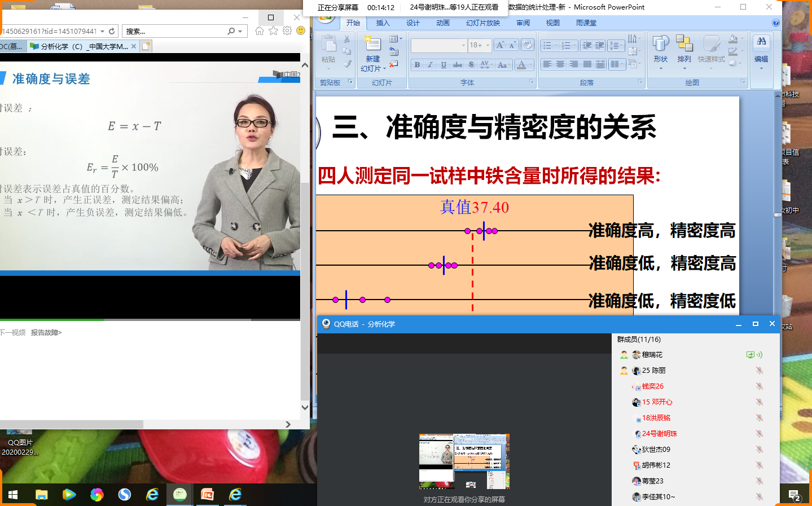Click the Format Painter brush icon
The width and height of the screenshot is (812, 506).
coord(347,64)
